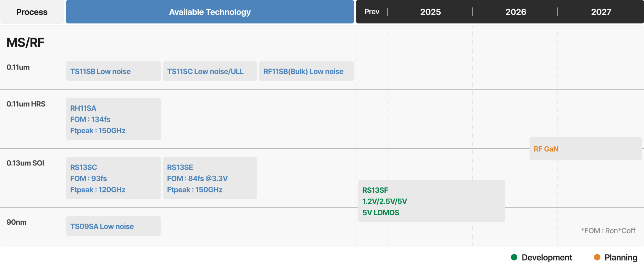Select the 2026 timeline column header
The width and height of the screenshot is (644, 268).
point(516,12)
